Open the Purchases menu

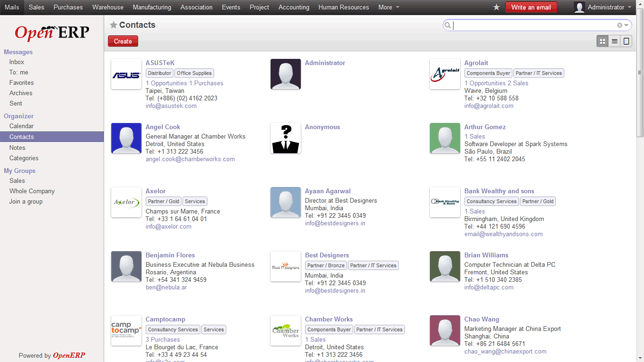[x=68, y=7]
